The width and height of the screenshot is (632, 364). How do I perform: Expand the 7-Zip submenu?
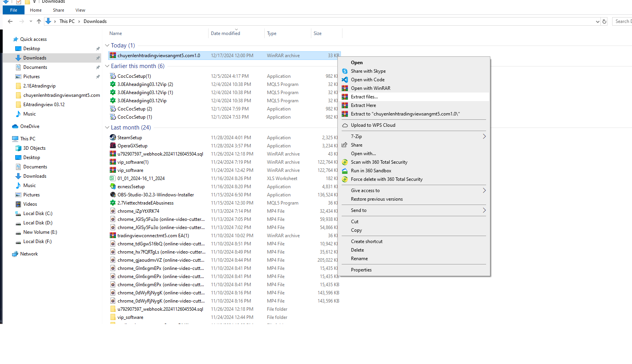pyautogui.click(x=484, y=136)
